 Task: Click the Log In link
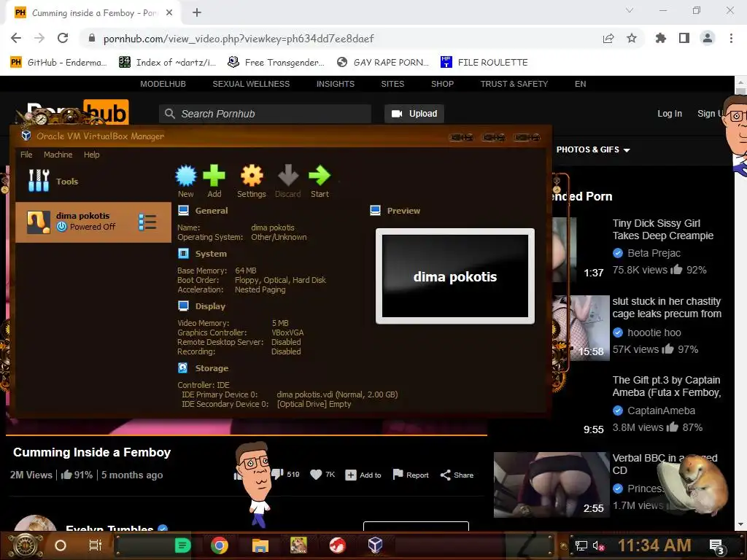(670, 113)
